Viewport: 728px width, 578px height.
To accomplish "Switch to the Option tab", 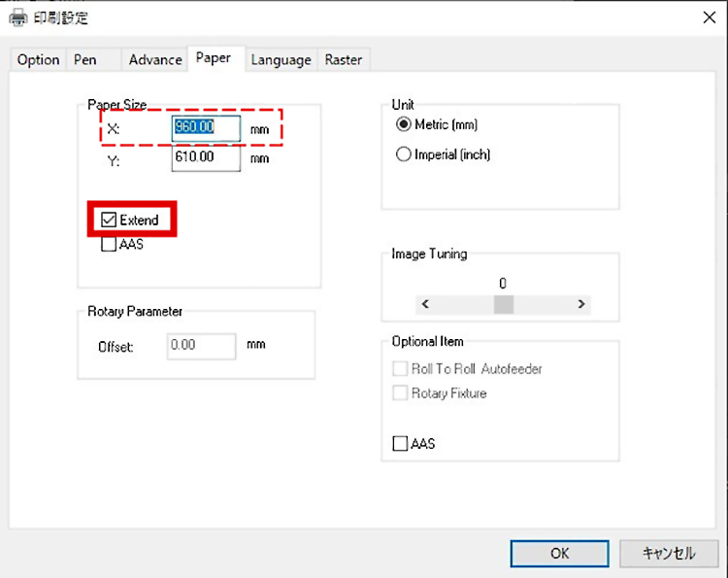I will 38,60.
